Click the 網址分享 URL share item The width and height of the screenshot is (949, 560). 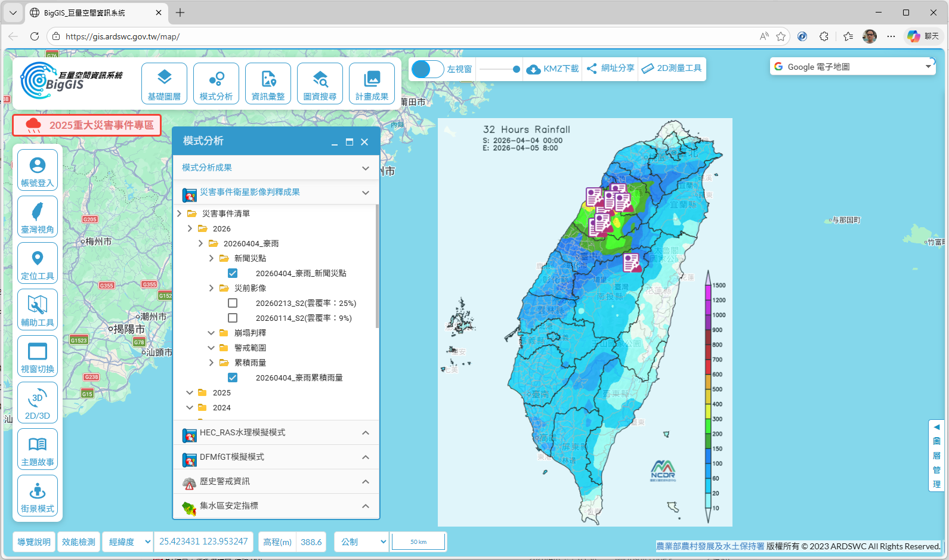click(610, 69)
